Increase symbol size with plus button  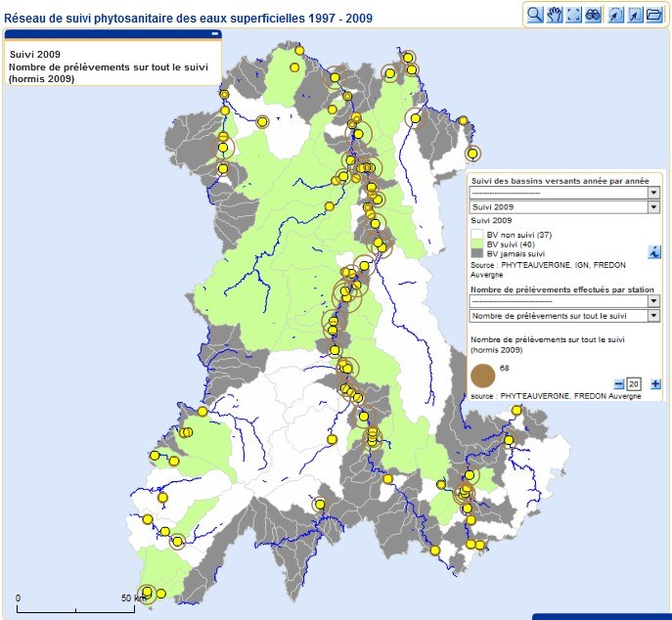pyautogui.click(x=655, y=383)
